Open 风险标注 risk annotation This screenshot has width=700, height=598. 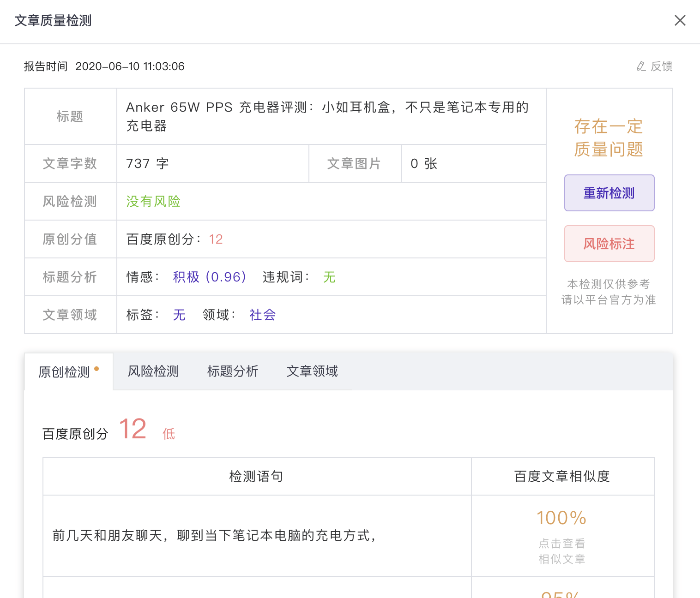609,244
